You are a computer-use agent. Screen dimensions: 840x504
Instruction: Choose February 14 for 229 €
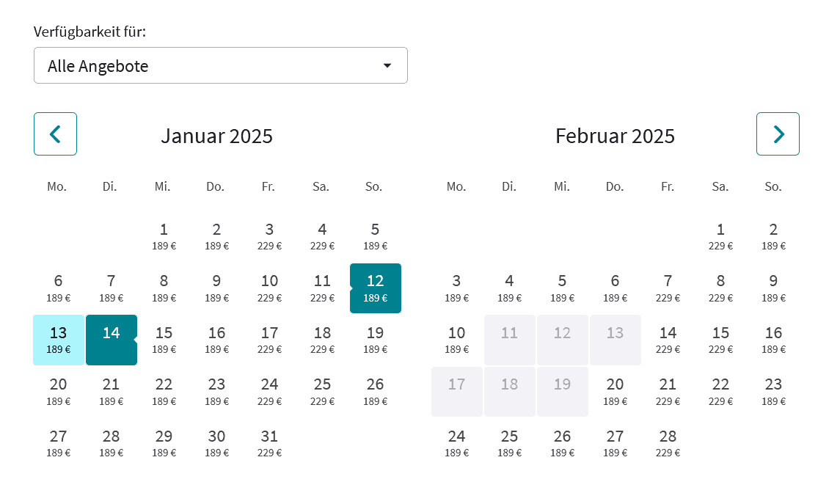click(x=668, y=340)
